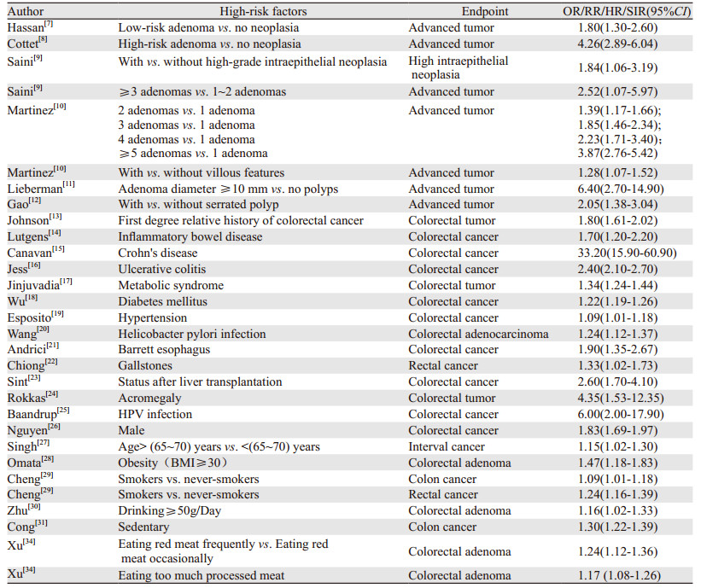Select the Crohn's disease cell
Screen dimensions: 701x588
click(160, 253)
